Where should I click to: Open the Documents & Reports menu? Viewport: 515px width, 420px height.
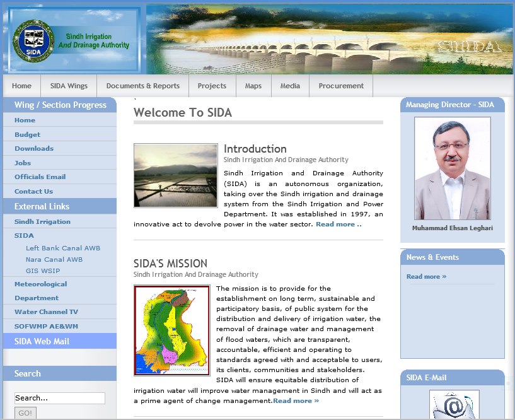click(143, 86)
